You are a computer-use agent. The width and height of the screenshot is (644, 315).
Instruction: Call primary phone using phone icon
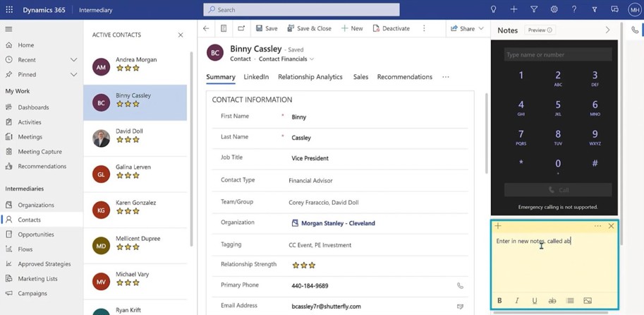[x=460, y=286]
